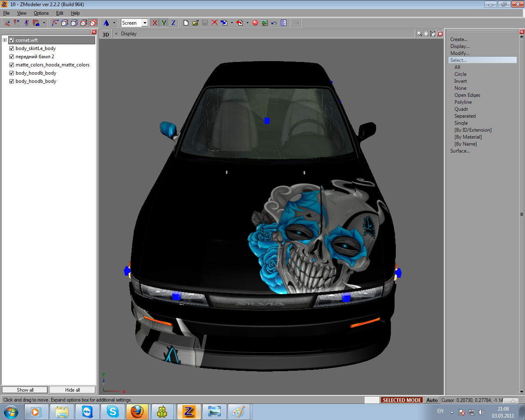The width and height of the screenshot is (525, 420).
Task: Choose the blue-edged cube view icon
Action: [74, 23]
